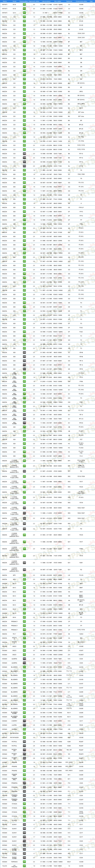Click the Opis column header
This screenshot has height=868, width=95.
[91, 1]
